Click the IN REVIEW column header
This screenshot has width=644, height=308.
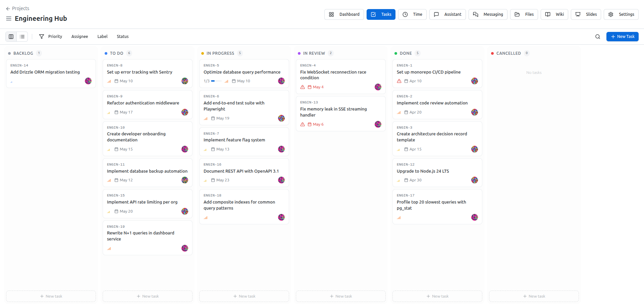pyautogui.click(x=314, y=53)
